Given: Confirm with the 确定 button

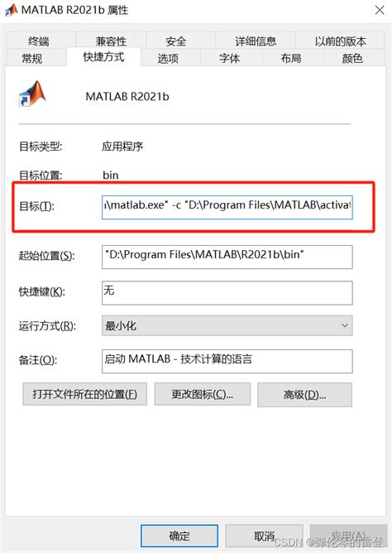Looking at the screenshot, I should pyautogui.click(x=179, y=536).
